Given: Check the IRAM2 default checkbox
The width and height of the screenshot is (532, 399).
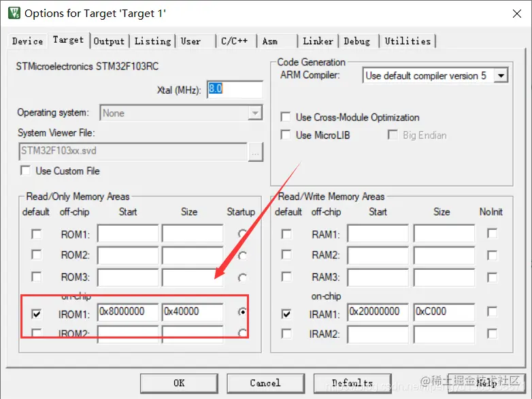Looking at the screenshot, I should point(286,334).
